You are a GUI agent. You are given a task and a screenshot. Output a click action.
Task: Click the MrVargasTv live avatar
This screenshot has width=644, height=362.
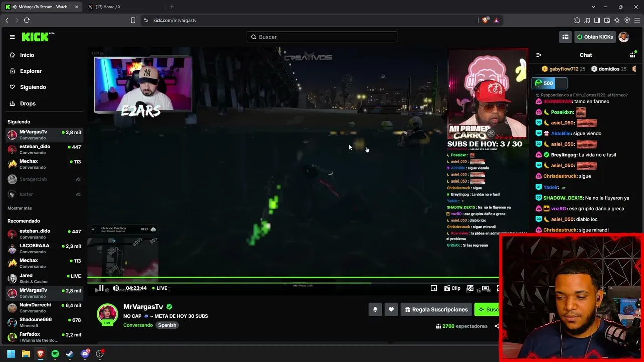[107, 314]
